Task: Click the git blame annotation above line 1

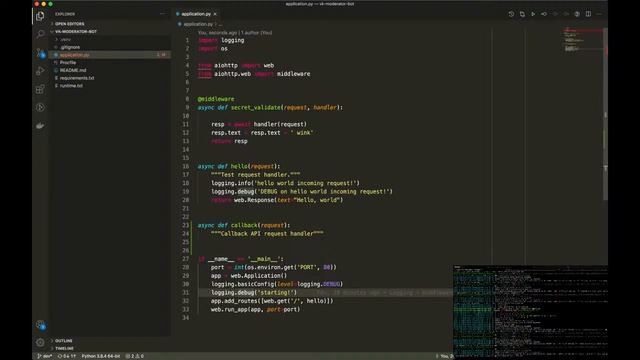Action: 235,33
